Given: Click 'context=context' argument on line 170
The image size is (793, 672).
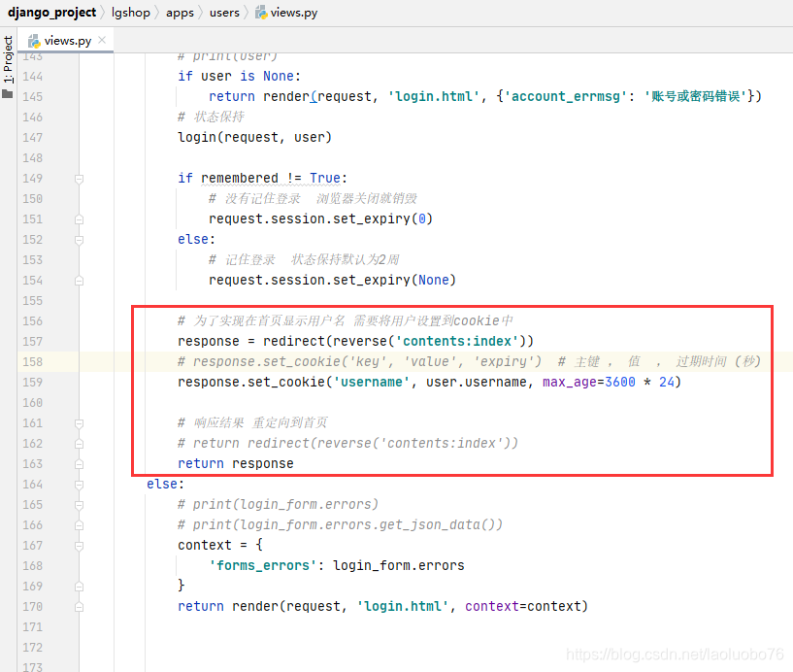Looking at the screenshot, I should click(x=522, y=607).
